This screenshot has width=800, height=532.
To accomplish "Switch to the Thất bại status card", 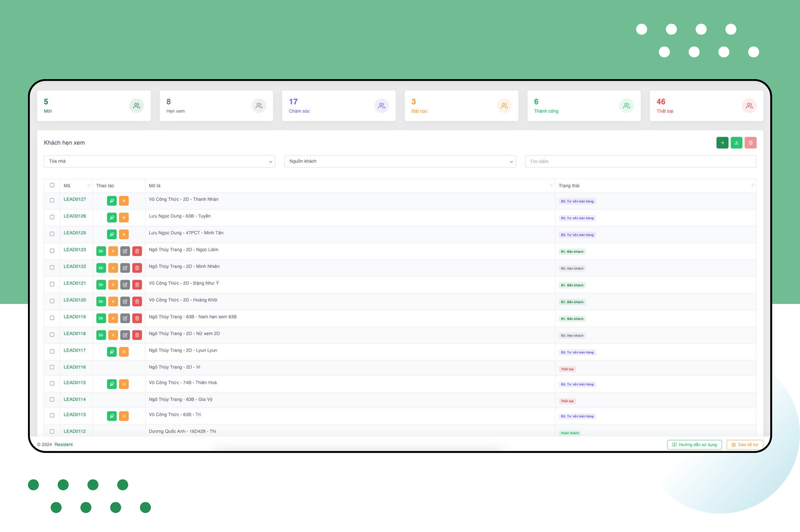I will [x=706, y=106].
